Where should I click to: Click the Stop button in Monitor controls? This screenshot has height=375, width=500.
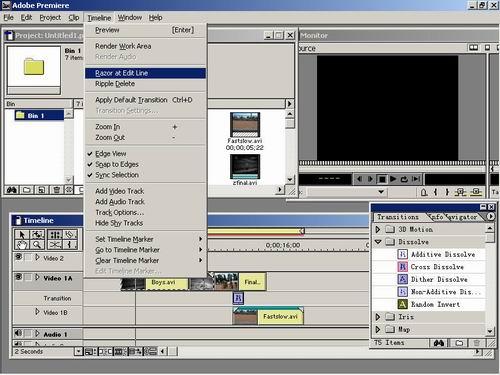click(382, 179)
